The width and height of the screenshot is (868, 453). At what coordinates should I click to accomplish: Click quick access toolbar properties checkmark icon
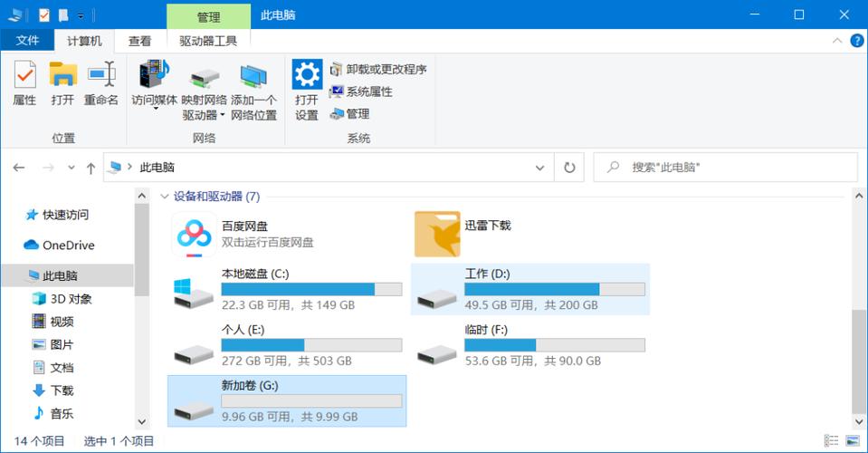pos(43,15)
